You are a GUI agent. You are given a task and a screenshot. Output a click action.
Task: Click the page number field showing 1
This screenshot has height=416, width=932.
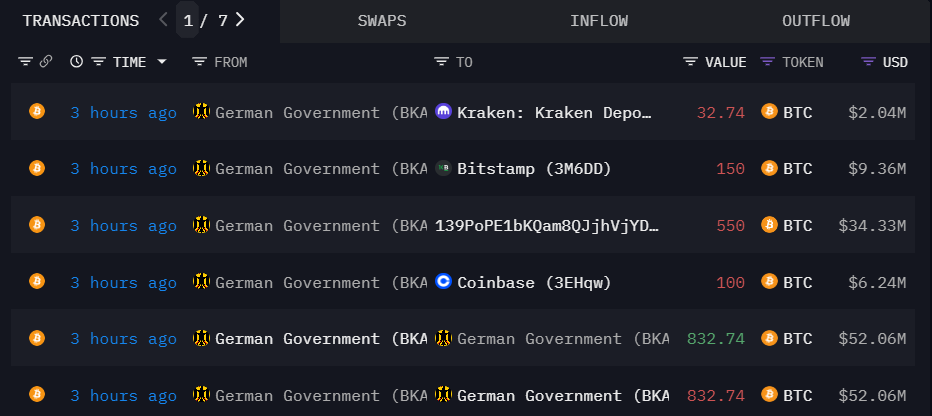(x=188, y=20)
